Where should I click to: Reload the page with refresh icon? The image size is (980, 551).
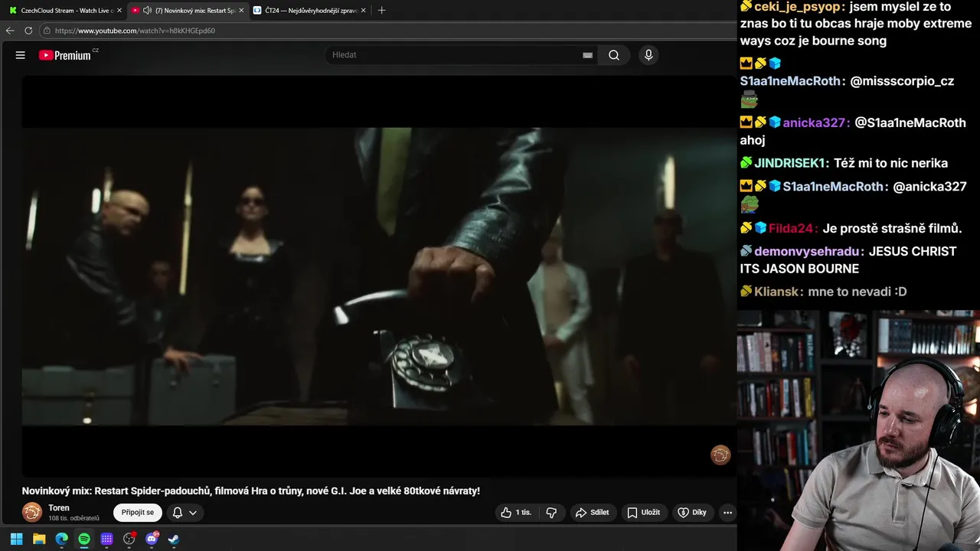pos(28,31)
